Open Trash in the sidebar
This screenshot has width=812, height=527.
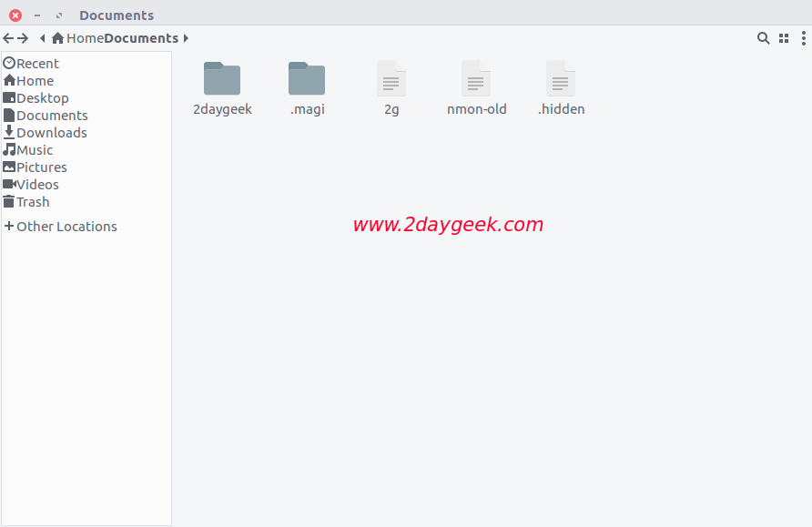pos(26,202)
